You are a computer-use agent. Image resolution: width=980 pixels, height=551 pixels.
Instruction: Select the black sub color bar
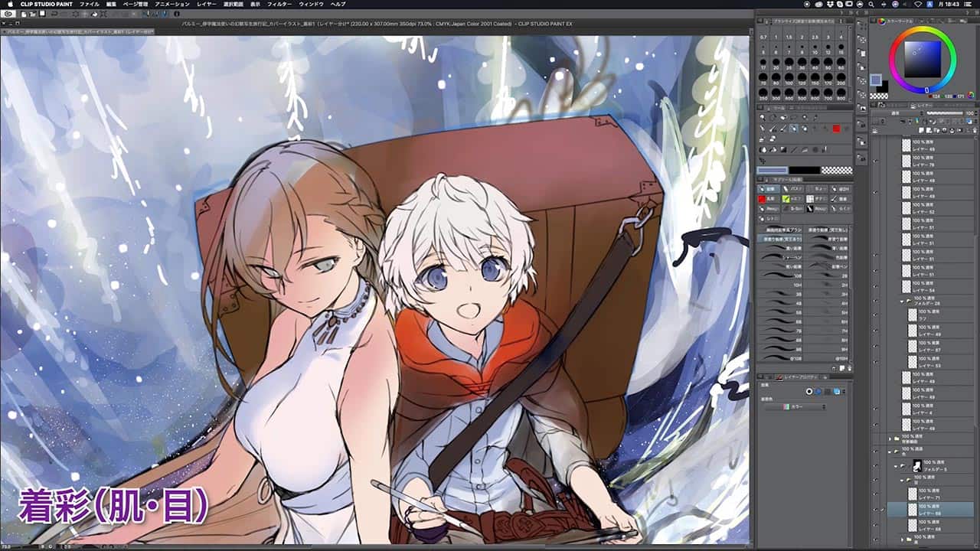[x=805, y=170]
